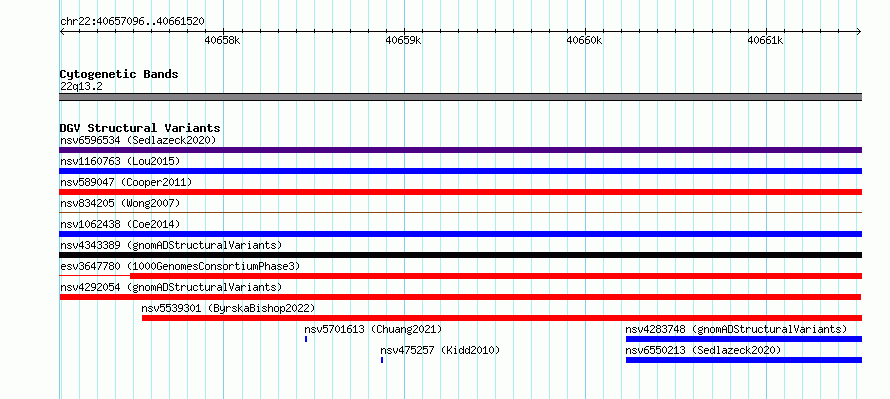Select the small blue nsv475257 variant marker
The width and height of the screenshot is (890, 399).
click(382, 360)
